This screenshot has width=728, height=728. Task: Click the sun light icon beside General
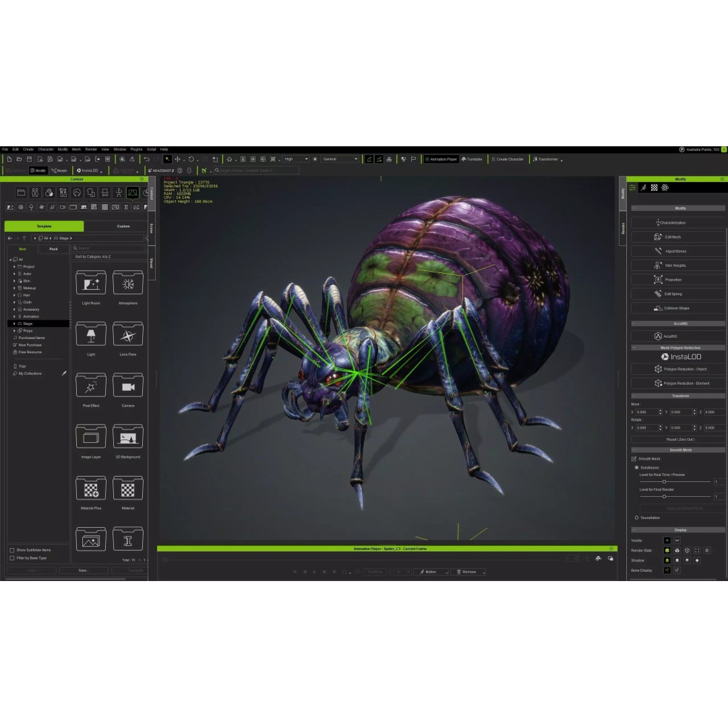coord(315,159)
